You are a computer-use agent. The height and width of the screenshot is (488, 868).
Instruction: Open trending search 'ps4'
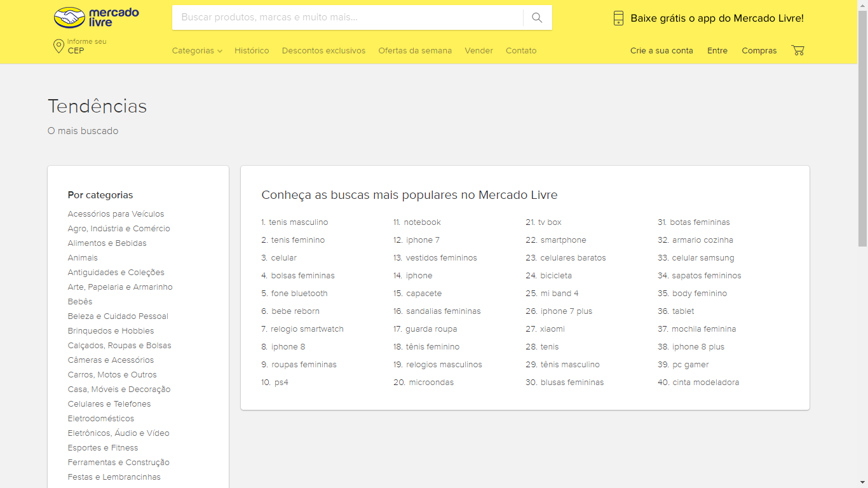click(x=281, y=383)
